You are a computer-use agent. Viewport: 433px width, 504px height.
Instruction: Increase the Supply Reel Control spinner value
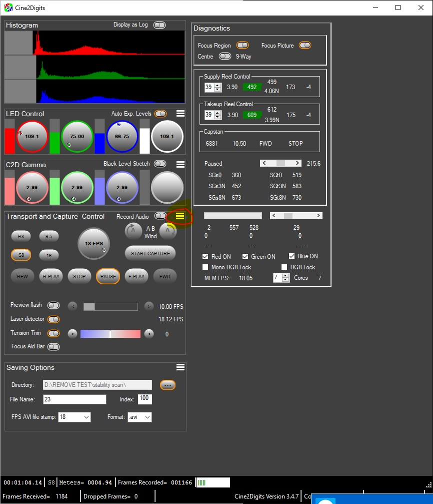(x=217, y=85)
